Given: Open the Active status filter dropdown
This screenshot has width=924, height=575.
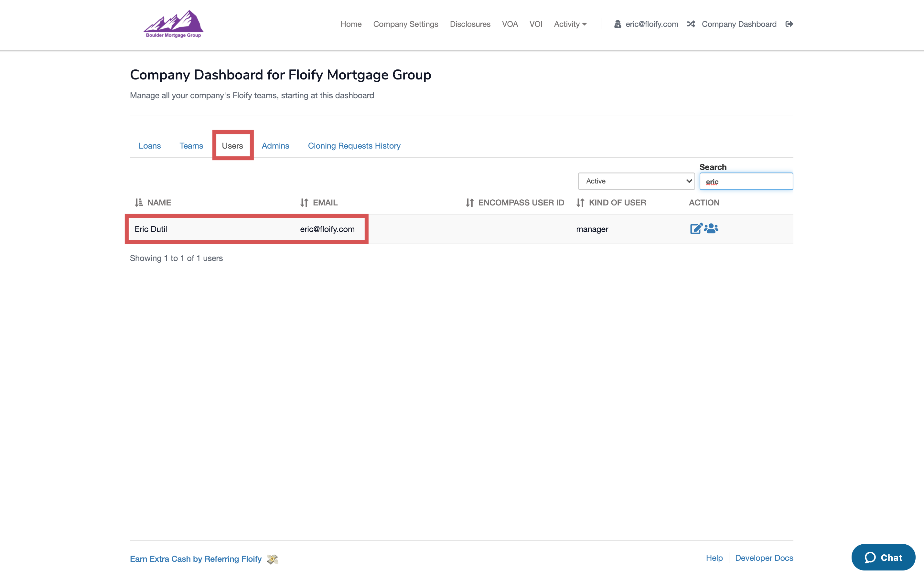Looking at the screenshot, I should tap(636, 181).
